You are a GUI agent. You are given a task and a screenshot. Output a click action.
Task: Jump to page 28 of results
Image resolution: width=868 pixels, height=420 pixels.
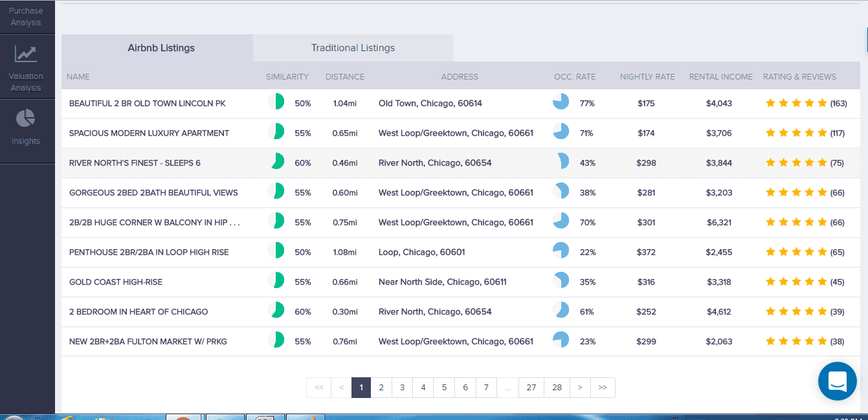pos(557,387)
